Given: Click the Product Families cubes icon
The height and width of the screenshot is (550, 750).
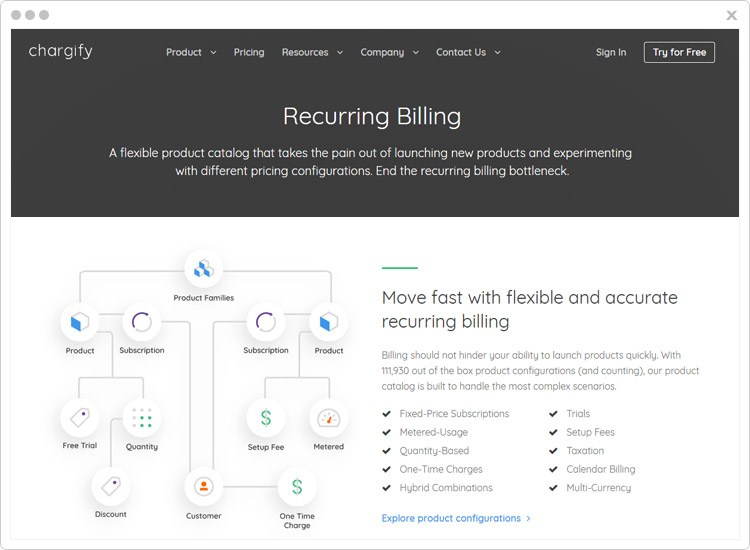Looking at the screenshot, I should (204, 269).
